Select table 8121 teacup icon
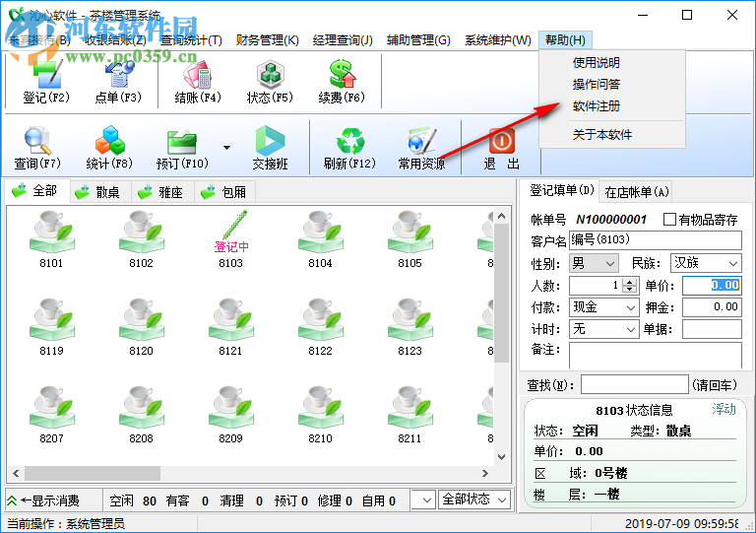 click(x=231, y=319)
